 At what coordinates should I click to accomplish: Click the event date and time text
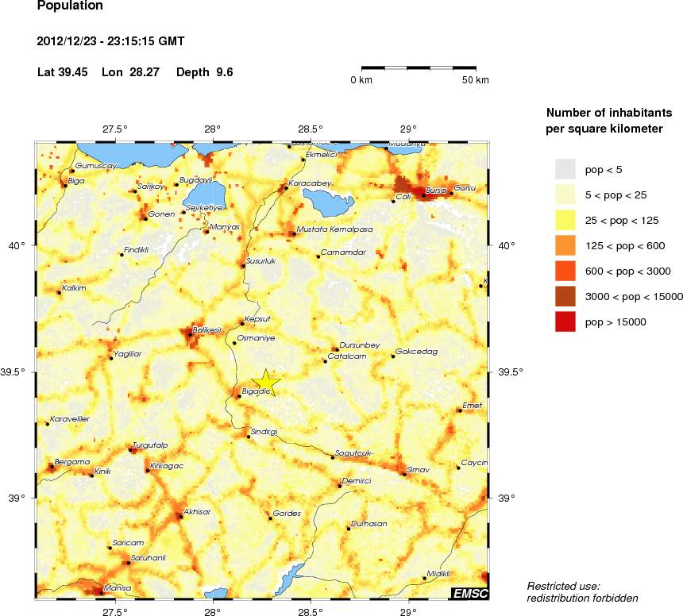(x=111, y=41)
